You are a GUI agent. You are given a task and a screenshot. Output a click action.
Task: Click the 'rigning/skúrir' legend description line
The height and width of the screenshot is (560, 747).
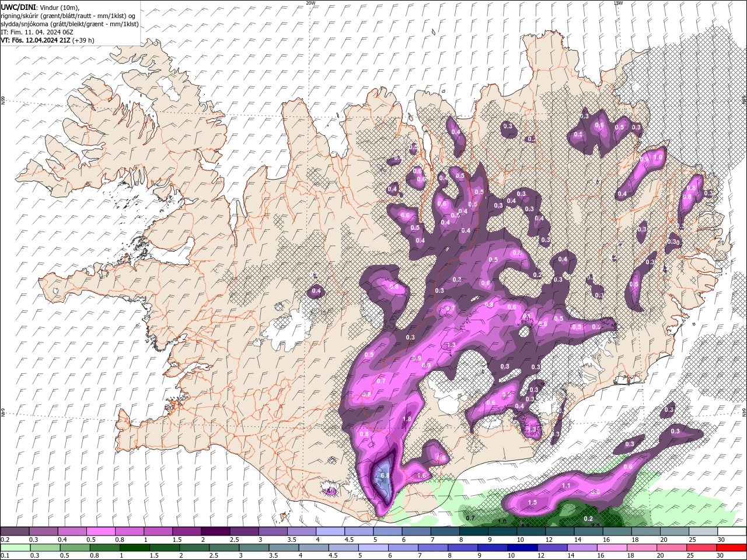(68, 16)
